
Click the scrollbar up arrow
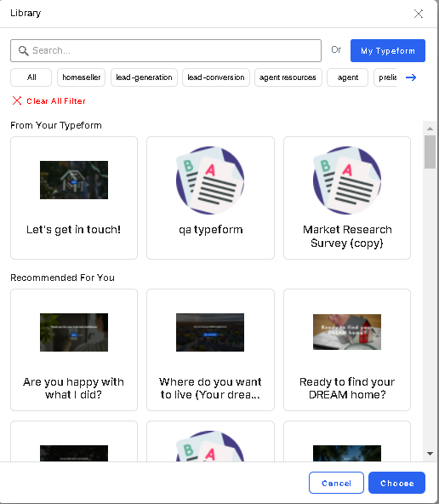[430, 129]
